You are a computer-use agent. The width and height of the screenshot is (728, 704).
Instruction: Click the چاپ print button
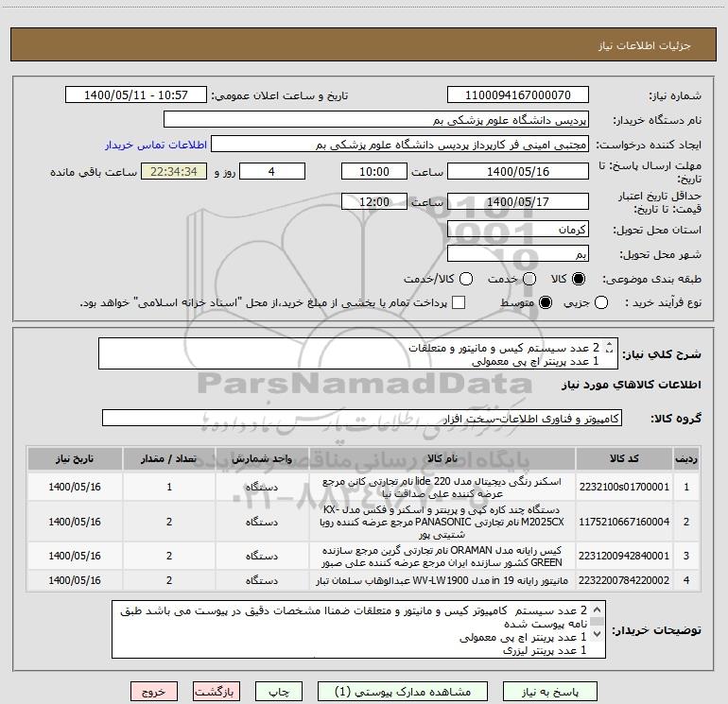(x=279, y=692)
